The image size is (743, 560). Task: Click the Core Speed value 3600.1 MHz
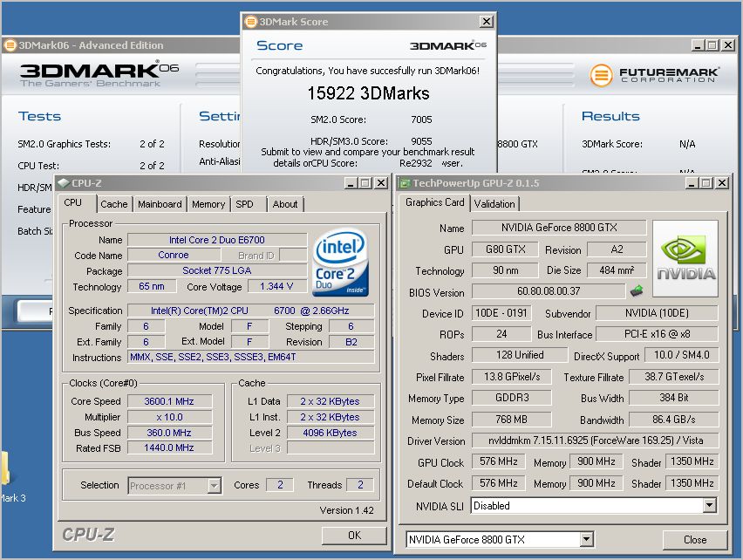[x=169, y=401]
